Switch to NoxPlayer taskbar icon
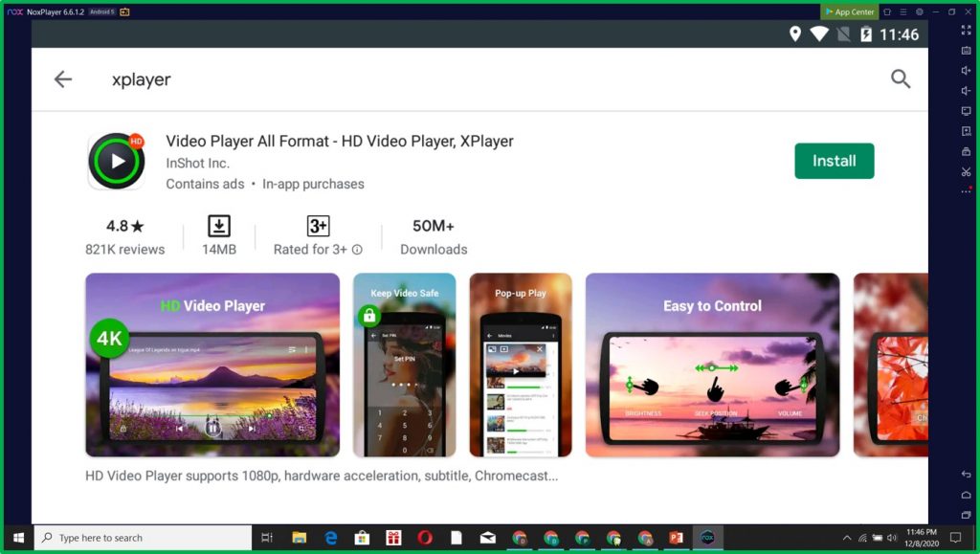 click(x=707, y=538)
